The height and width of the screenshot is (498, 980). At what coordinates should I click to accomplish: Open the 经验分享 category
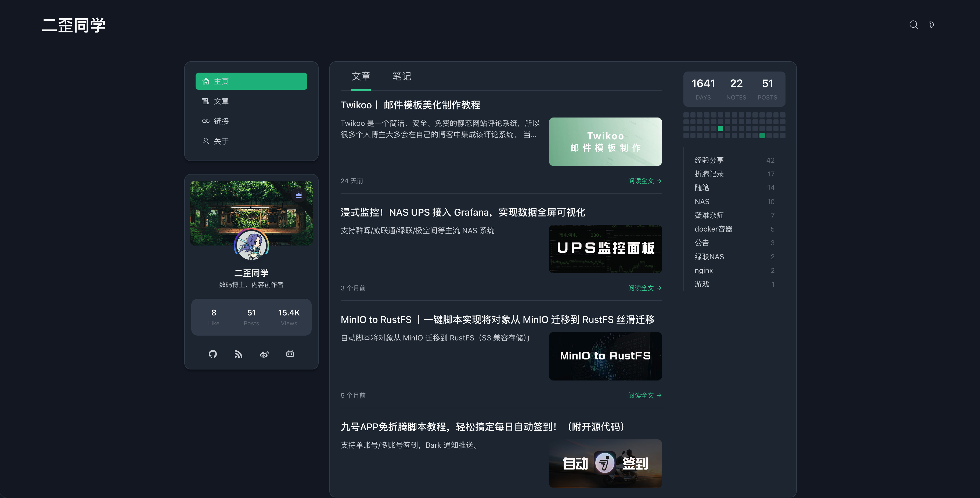[x=709, y=160]
